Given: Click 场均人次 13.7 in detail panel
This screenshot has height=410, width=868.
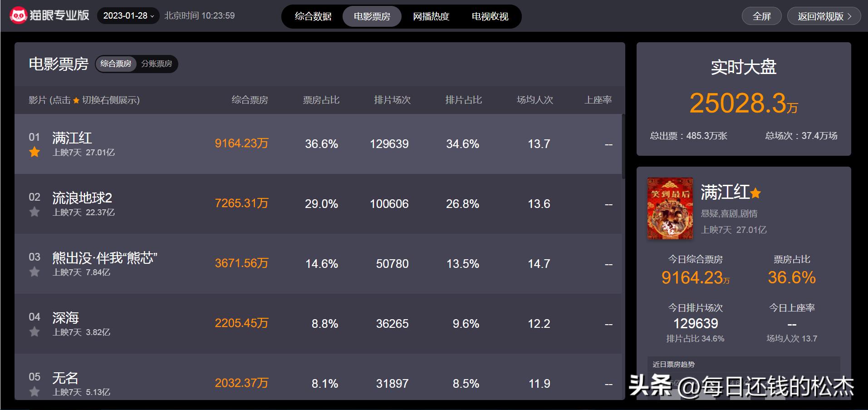Looking at the screenshot, I should [792, 339].
